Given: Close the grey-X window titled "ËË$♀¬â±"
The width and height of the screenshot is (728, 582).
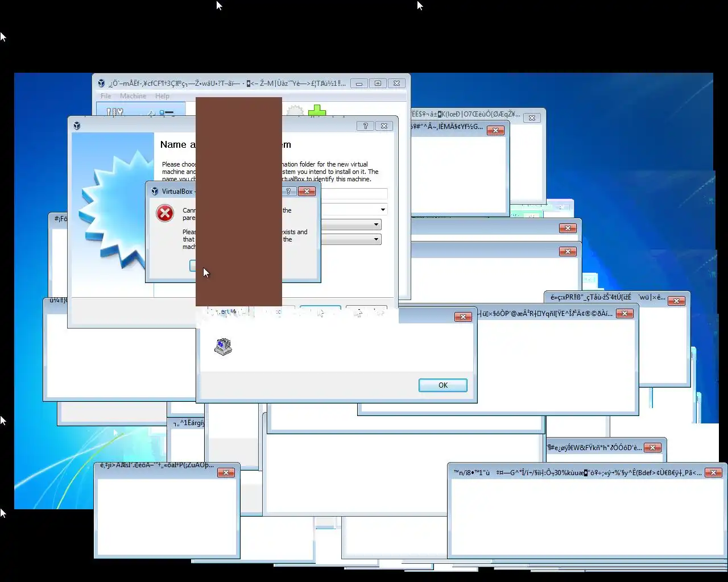Looking at the screenshot, I should [532, 118].
